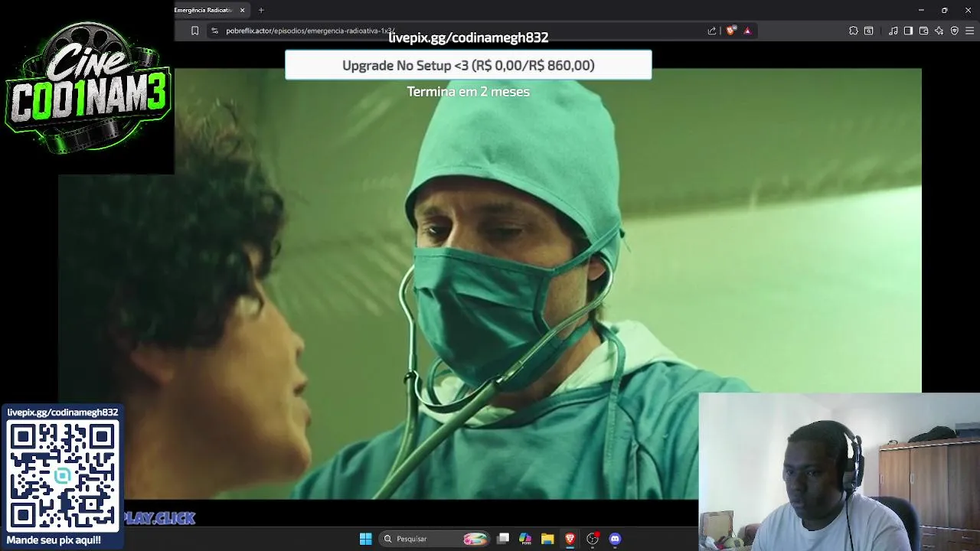Click the livepix.gg link above QR code
980x551 pixels.
63,412
